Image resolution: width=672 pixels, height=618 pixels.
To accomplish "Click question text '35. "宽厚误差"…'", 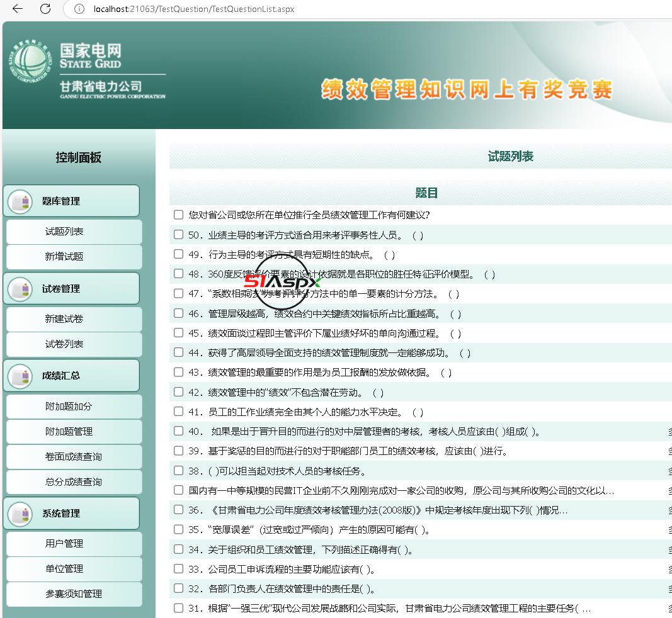I will [x=309, y=530].
